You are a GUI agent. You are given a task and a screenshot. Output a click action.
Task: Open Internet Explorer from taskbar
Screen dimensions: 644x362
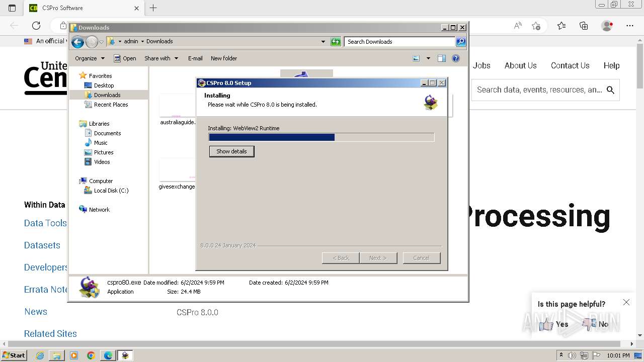coord(40,355)
